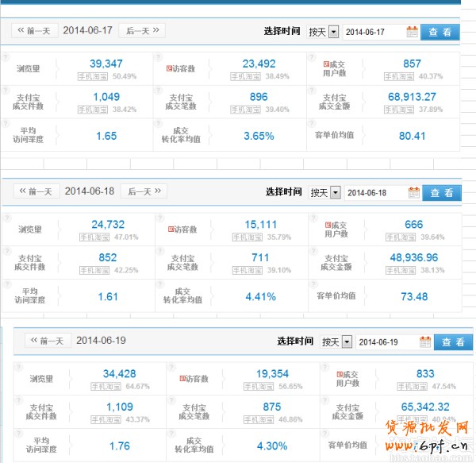Click the date input showing 2014-06-19
This screenshot has width=476, height=463.
(386, 341)
